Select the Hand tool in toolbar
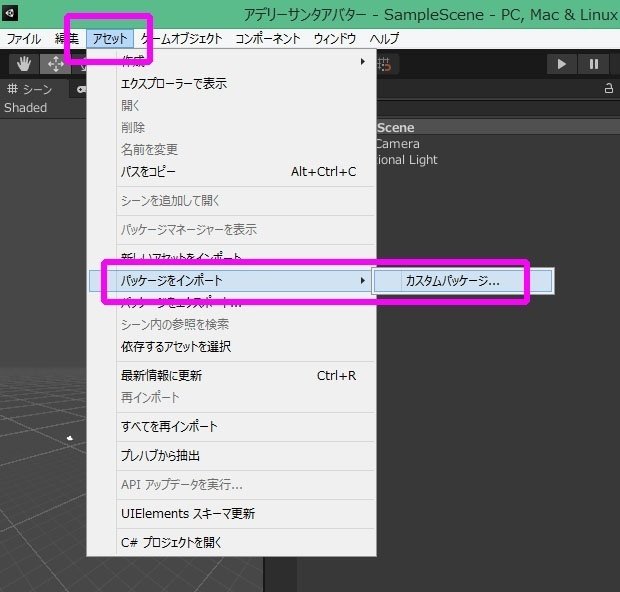The width and height of the screenshot is (620, 592). pos(24,64)
